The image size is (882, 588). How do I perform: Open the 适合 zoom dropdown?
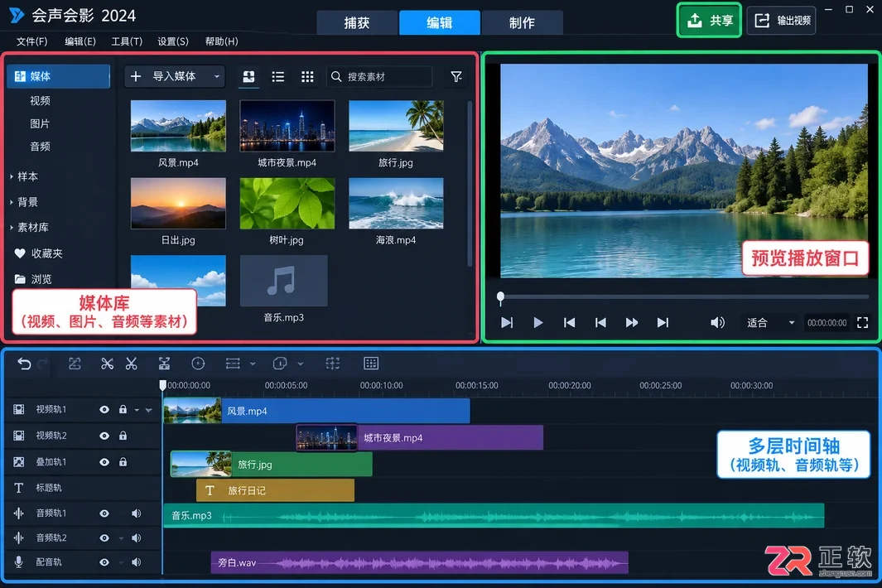(x=792, y=323)
